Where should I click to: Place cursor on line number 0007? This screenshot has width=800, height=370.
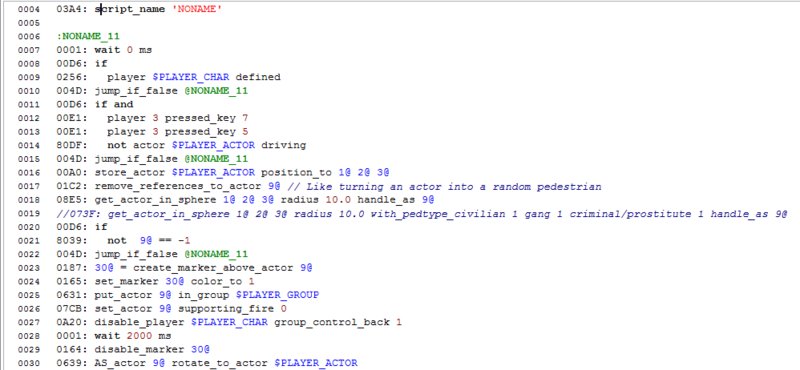(29, 50)
